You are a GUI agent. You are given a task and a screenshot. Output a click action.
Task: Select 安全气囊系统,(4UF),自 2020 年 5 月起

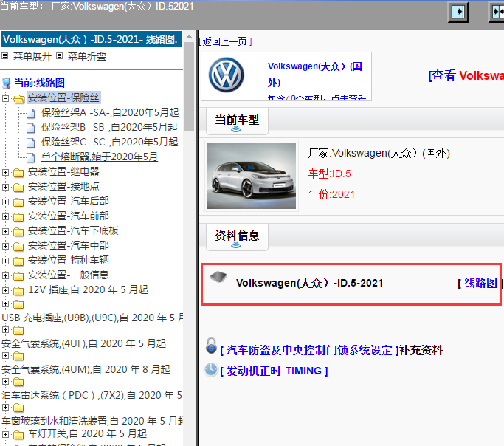[83, 343]
